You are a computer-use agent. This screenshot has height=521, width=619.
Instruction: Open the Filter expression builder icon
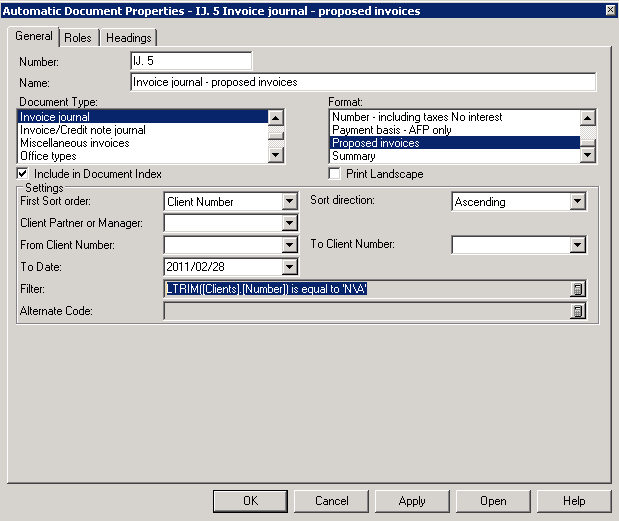[x=577, y=290]
